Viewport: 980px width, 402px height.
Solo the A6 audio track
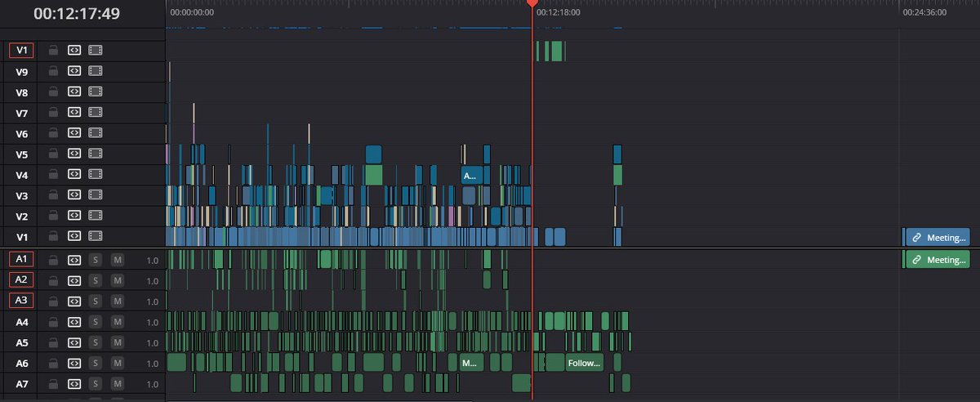point(95,364)
